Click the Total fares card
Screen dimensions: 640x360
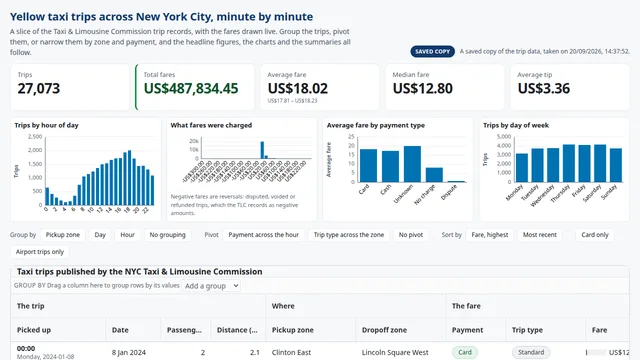click(x=195, y=87)
